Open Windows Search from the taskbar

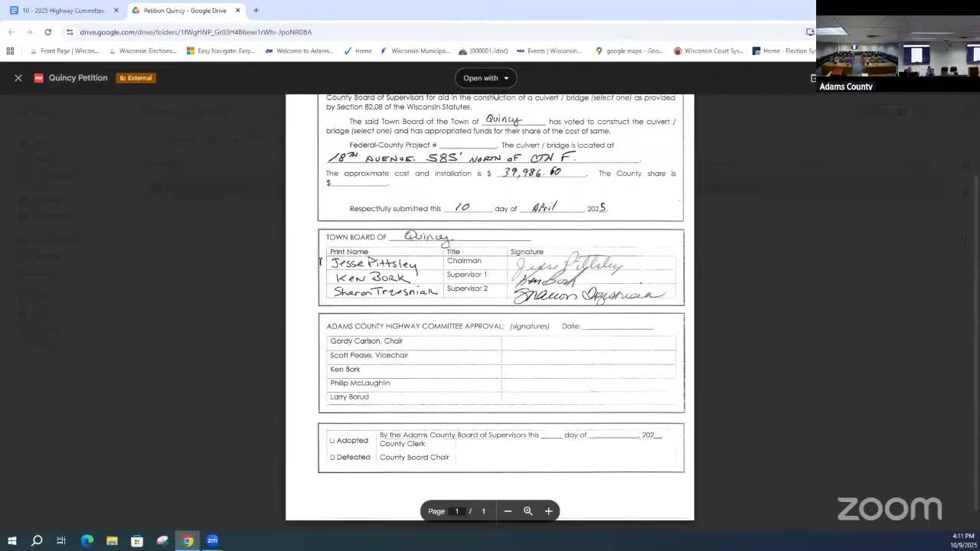[x=36, y=540]
